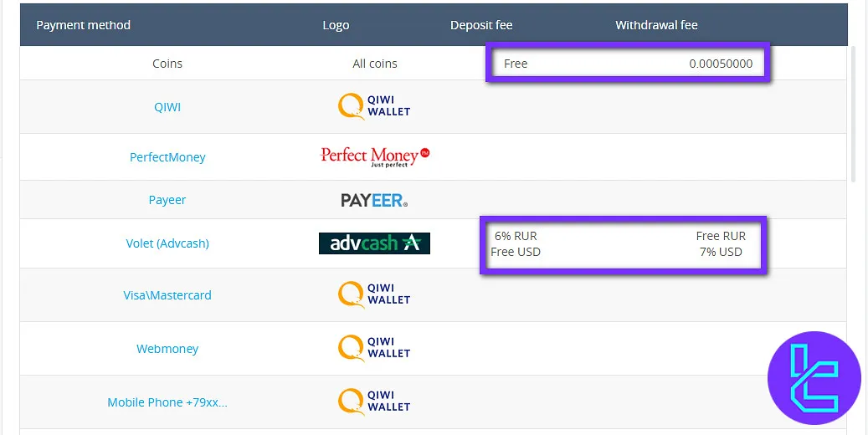
Task: Select the 0.00050000 withdrawal fee value
Action: tap(721, 63)
